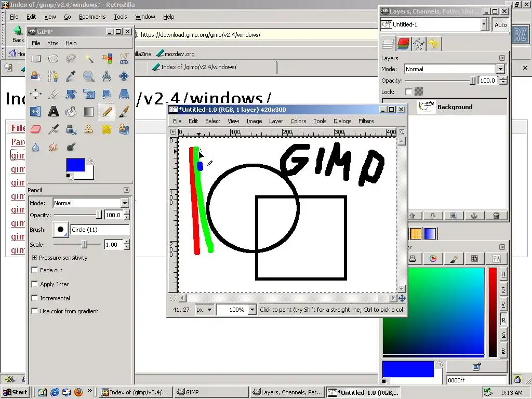532x399 pixels.
Task: Open the Layers, Channels taskbar button
Action: (288, 392)
